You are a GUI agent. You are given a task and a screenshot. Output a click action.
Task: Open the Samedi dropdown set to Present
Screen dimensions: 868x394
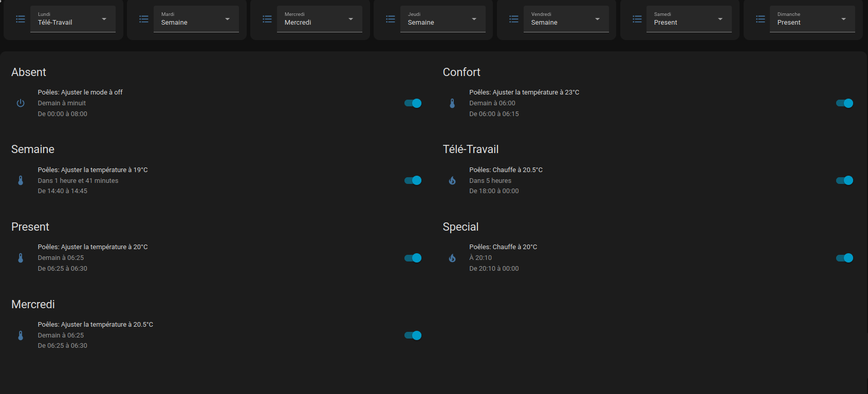click(x=689, y=19)
